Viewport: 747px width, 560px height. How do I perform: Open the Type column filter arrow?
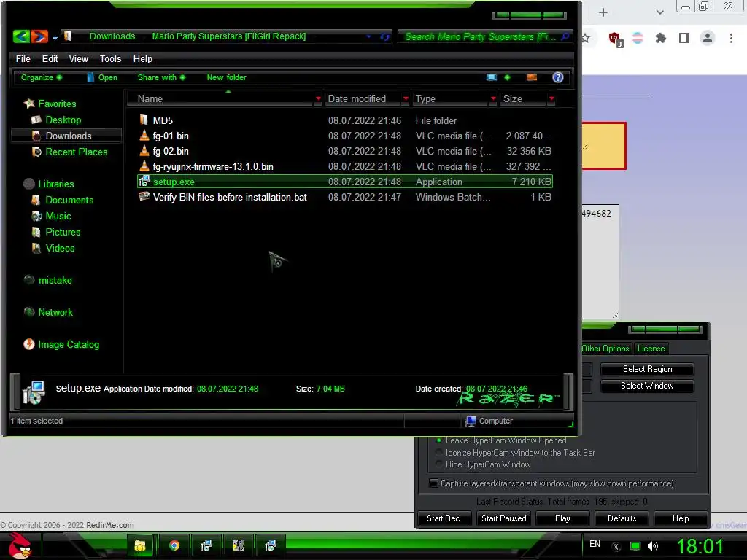coord(493,98)
